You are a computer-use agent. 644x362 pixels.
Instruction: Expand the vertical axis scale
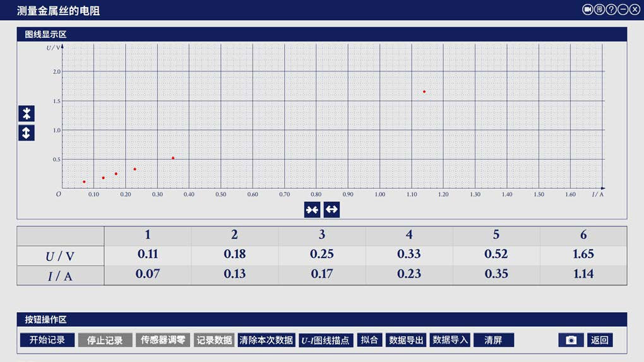[x=26, y=133]
